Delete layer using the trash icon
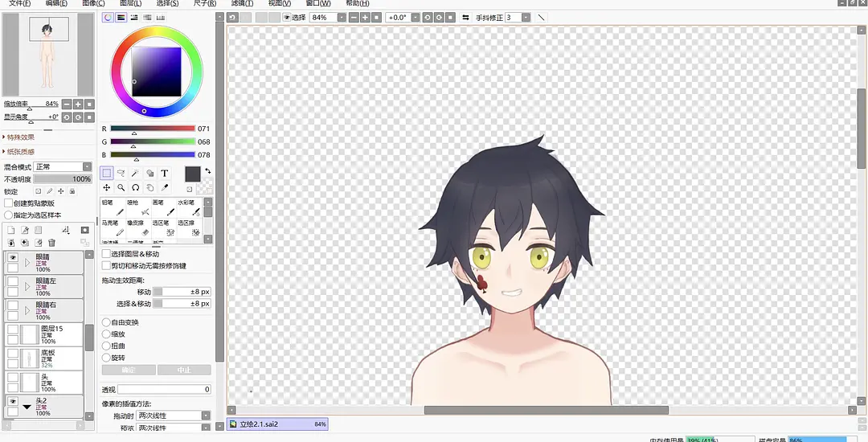868x442 pixels. (x=52, y=243)
